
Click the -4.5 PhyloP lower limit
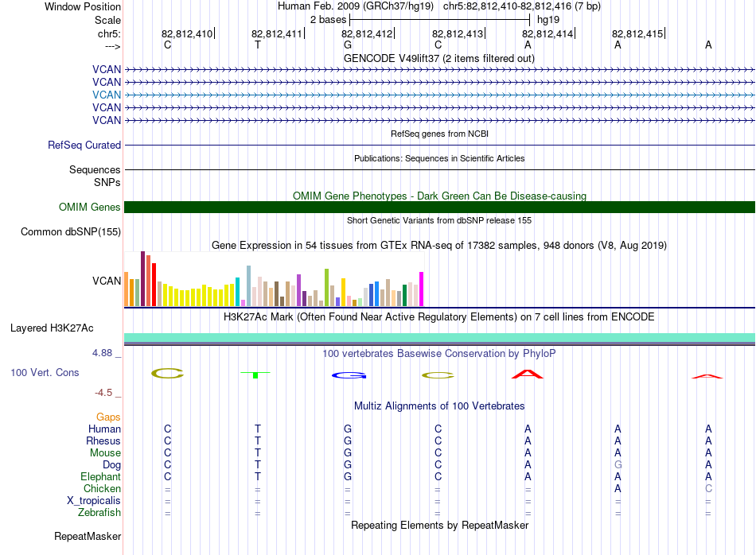point(103,393)
